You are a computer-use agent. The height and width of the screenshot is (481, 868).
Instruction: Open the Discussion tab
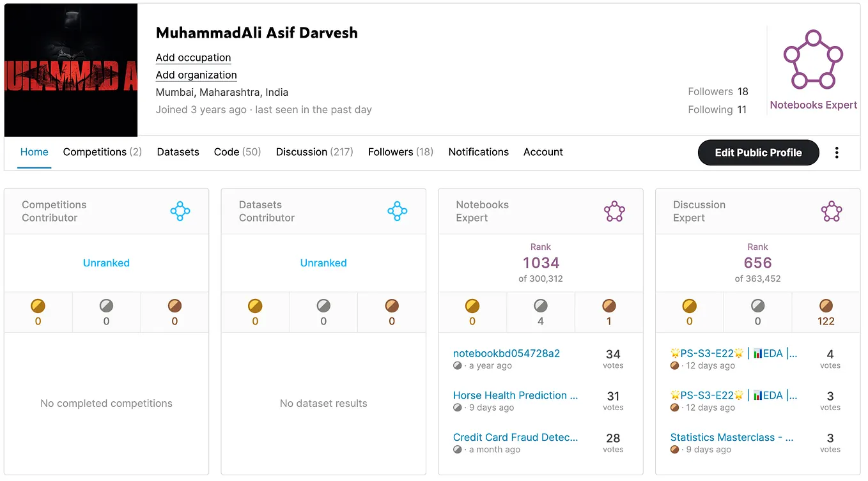[314, 152]
